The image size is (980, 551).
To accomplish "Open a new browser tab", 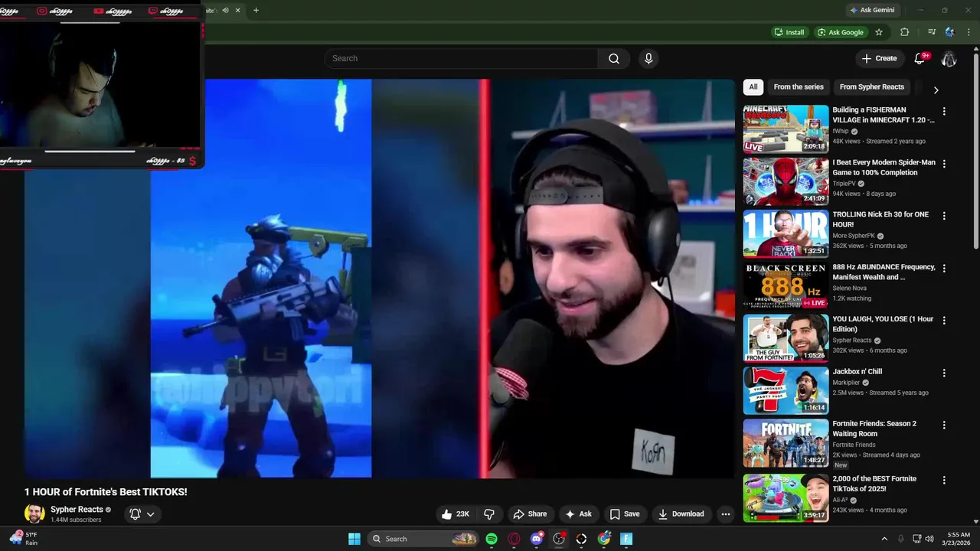I will coord(256,11).
